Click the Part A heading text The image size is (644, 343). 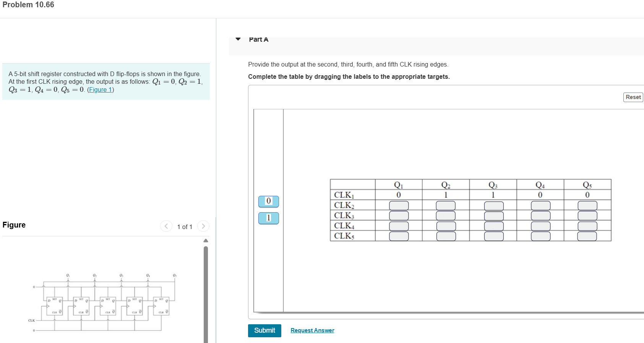pos(259,39)
